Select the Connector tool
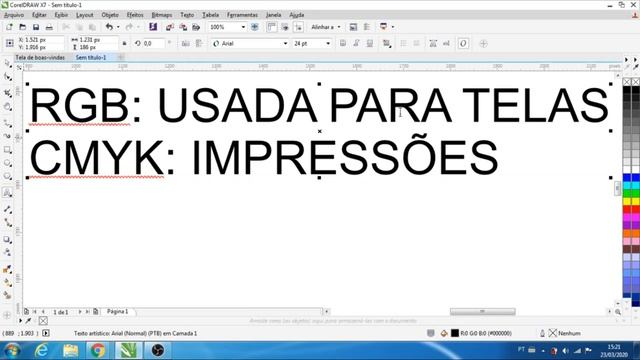The image size is (640, 360). coord(8,222)
